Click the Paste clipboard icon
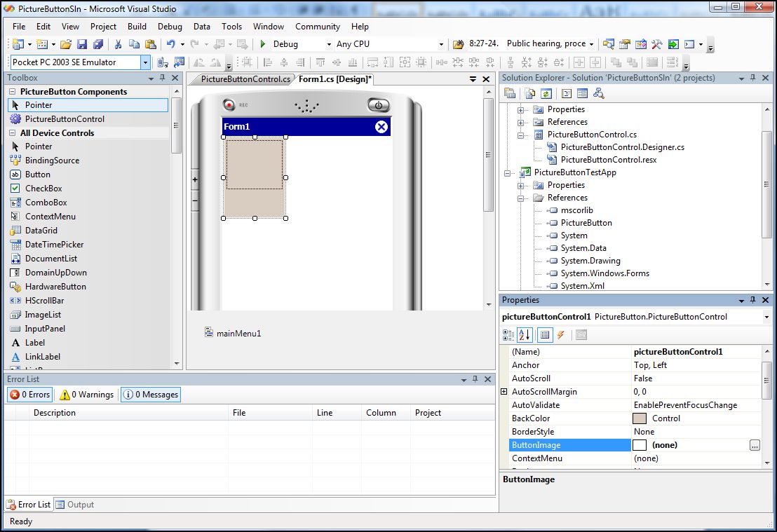 [151, 44]
